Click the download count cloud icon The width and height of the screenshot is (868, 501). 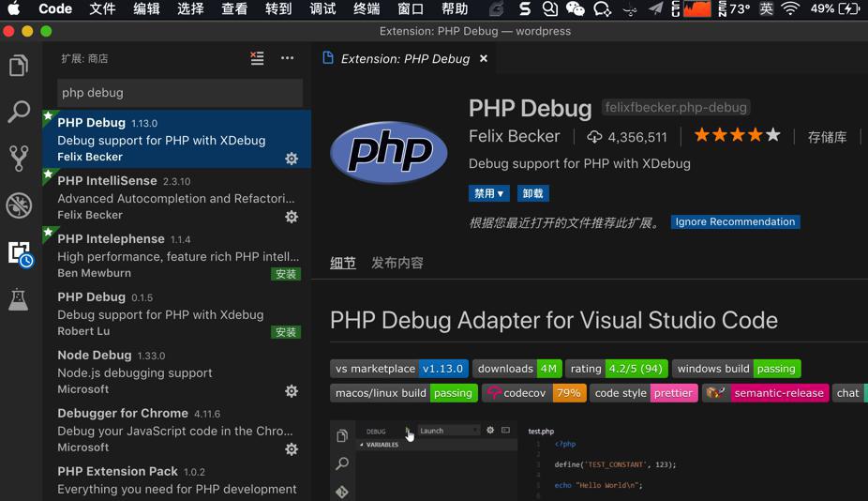coord(594,137)
